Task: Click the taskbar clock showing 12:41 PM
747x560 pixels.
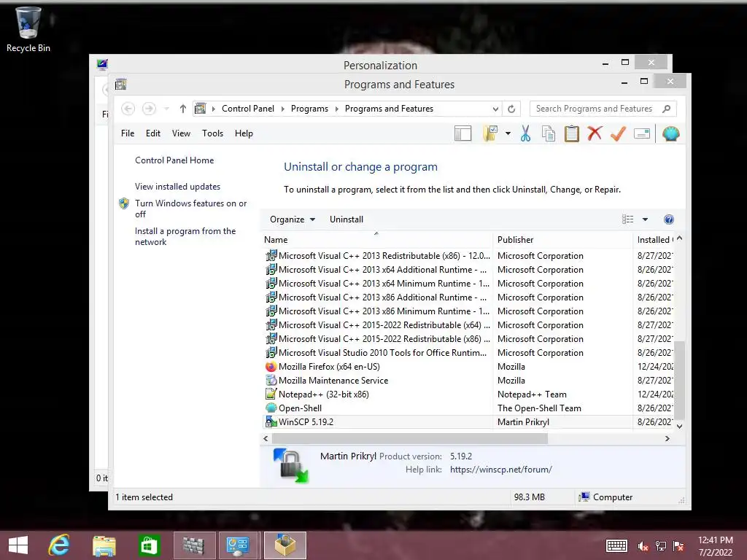Action: pos(715,545)
